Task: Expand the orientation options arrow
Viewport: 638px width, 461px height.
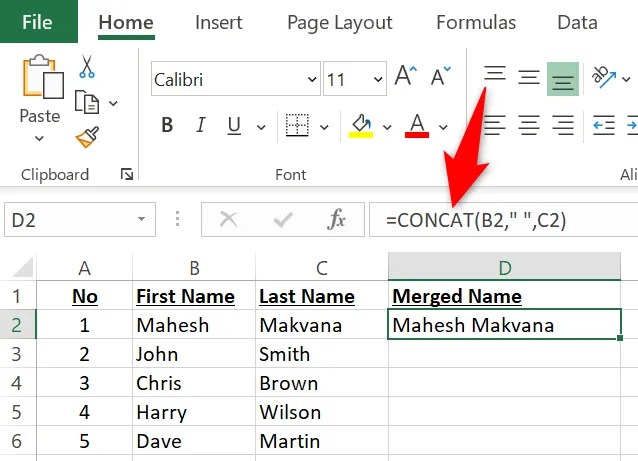Action: (x=626, y=79)
